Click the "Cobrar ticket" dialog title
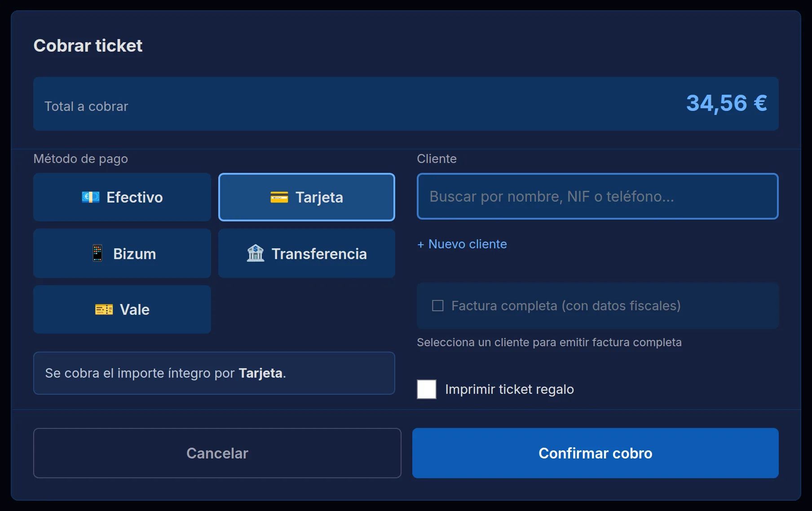The width and height of the screenshot is (812, 511). 88,46
